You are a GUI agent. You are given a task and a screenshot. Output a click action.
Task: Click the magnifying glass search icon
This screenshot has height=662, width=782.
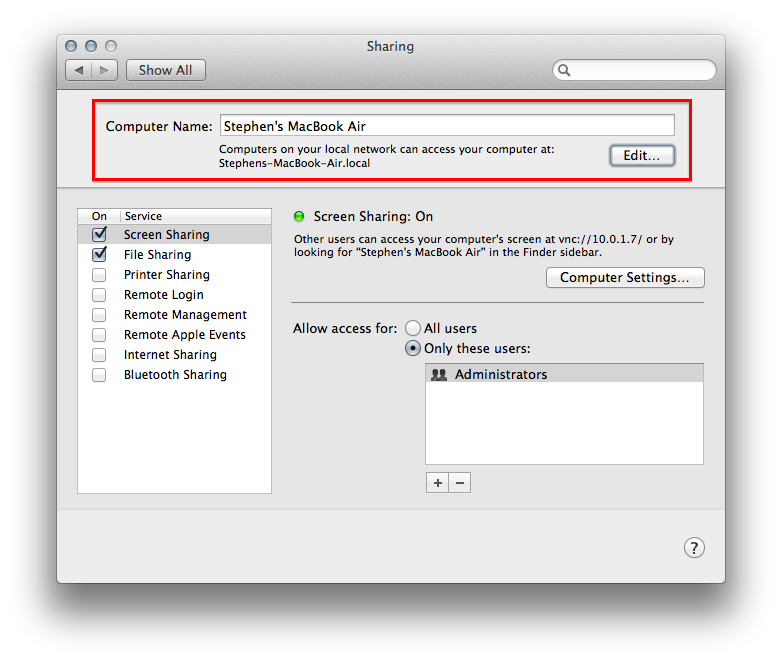(564, 70)
